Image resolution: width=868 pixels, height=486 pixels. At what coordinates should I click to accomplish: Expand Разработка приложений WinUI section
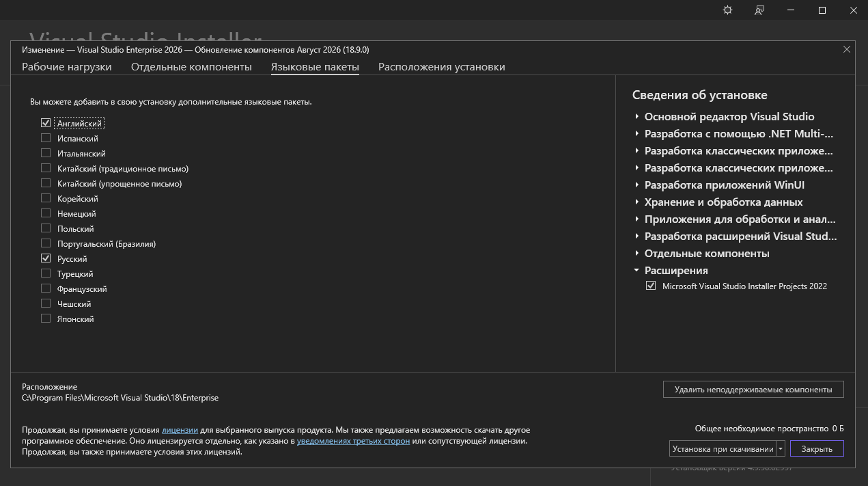[636, 185]
